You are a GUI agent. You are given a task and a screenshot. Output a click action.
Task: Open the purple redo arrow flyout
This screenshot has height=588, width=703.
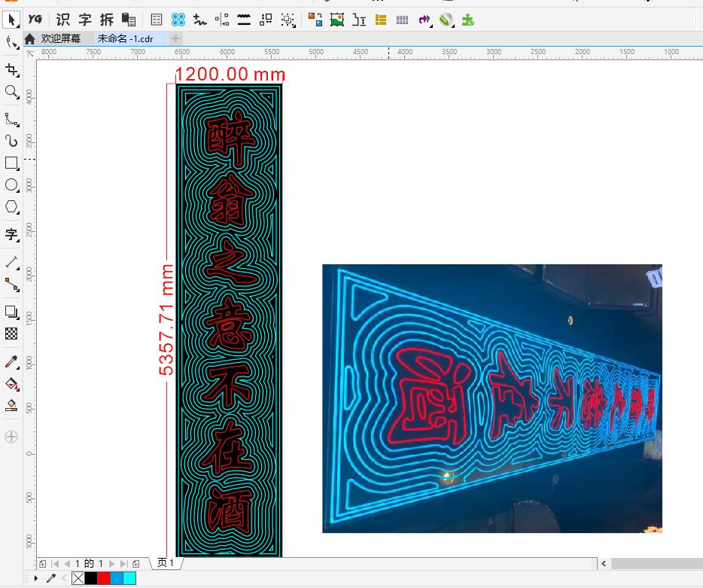(x=425, y=20)
